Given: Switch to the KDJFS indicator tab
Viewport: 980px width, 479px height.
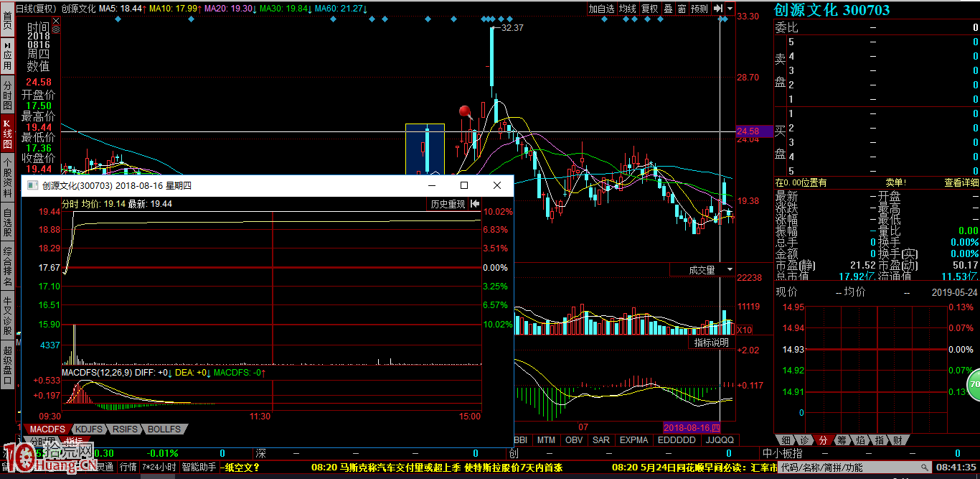Looking at the screenshot, I should pyautogui.click(x=88, y=429).
